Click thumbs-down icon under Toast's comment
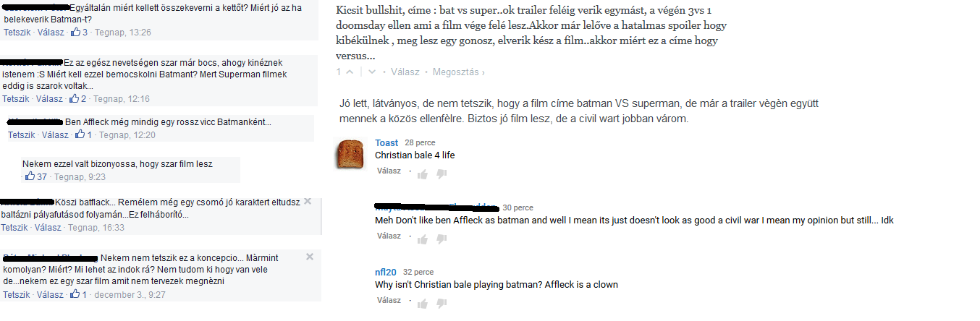The width and height of the screenshot is (980, 321). click(x=442, y=174)
